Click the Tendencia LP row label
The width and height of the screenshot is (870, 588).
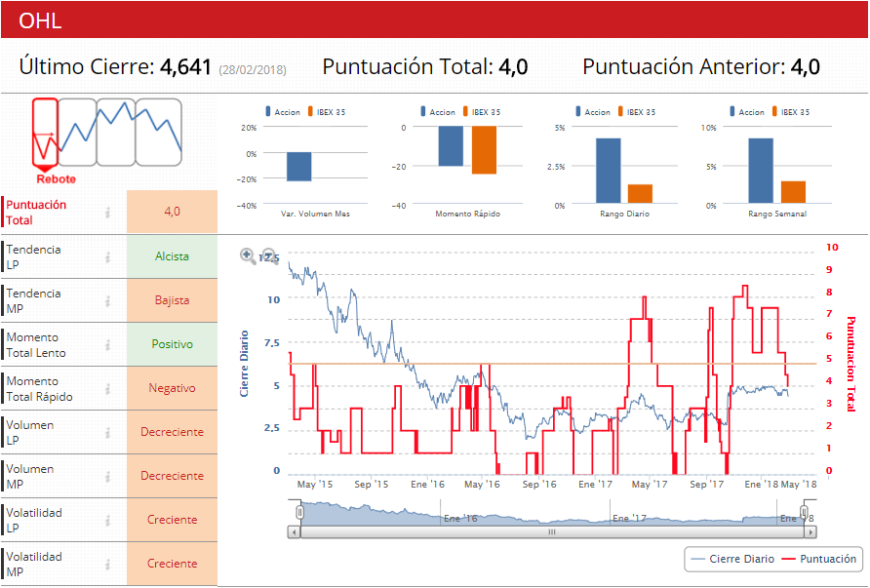tap(33, 256)
